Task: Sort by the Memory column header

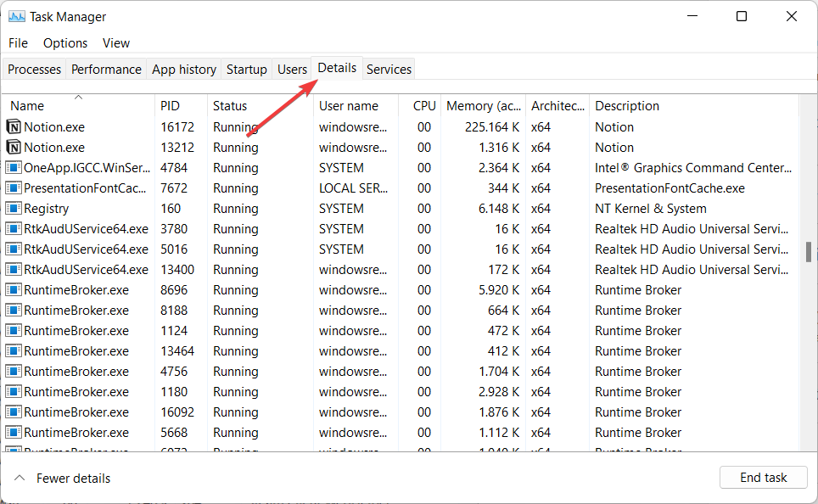Action: pos(484,105)
